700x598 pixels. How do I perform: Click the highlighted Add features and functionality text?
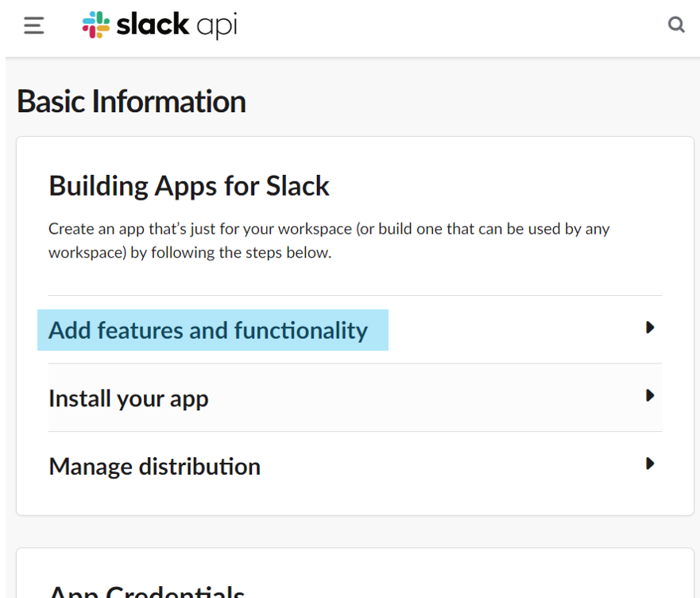(208, 329)
